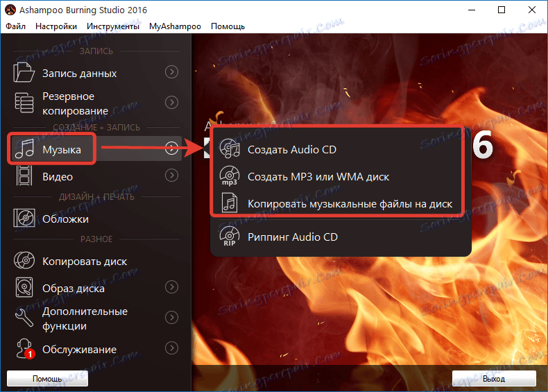The height and width of the screenshot is (392, 548).
Task: Click the Ashampoo app logo in title bar
Action: (x=10, y=10)
